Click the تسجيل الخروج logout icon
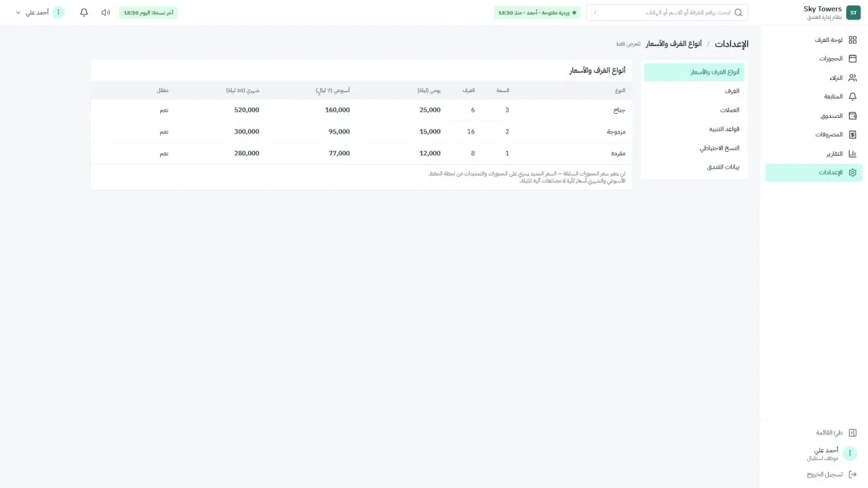This screenshot has width=868, height=488. 852,474
